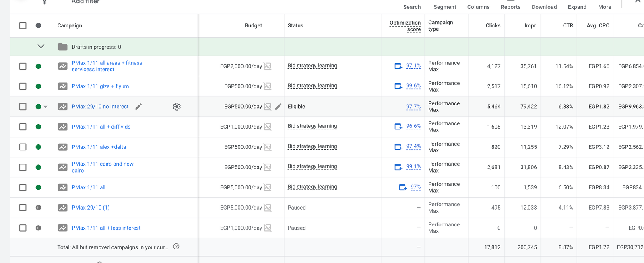Click the status dot column header filter

tap(38, 25)
